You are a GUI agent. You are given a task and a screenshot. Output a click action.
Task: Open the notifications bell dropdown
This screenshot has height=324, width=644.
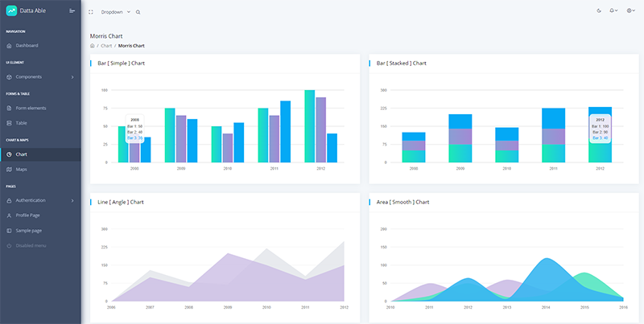[613, 11]
